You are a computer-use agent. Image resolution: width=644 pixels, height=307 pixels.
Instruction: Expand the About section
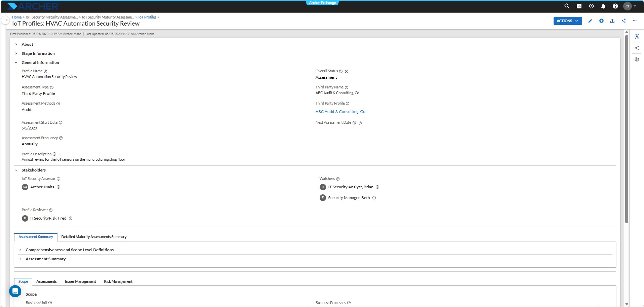[x=28, y=44]
